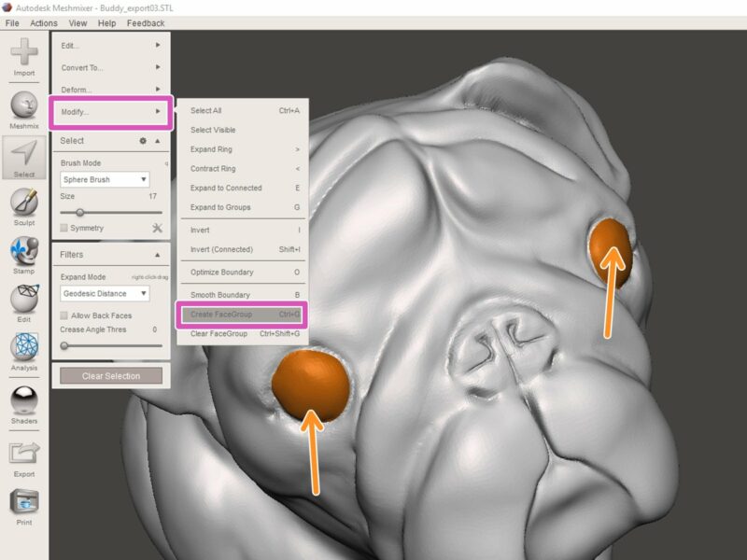Click the Clear Selection button

point(110,376)
